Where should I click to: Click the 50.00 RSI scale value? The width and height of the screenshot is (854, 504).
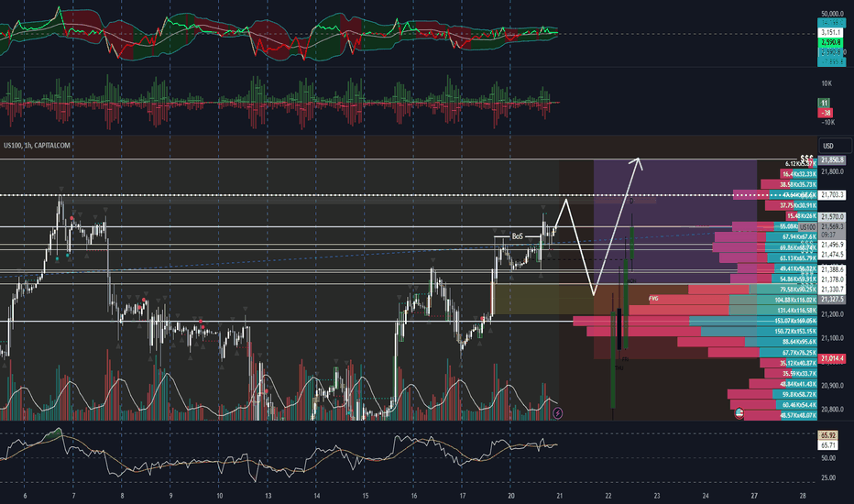click(x=828, y=458)
